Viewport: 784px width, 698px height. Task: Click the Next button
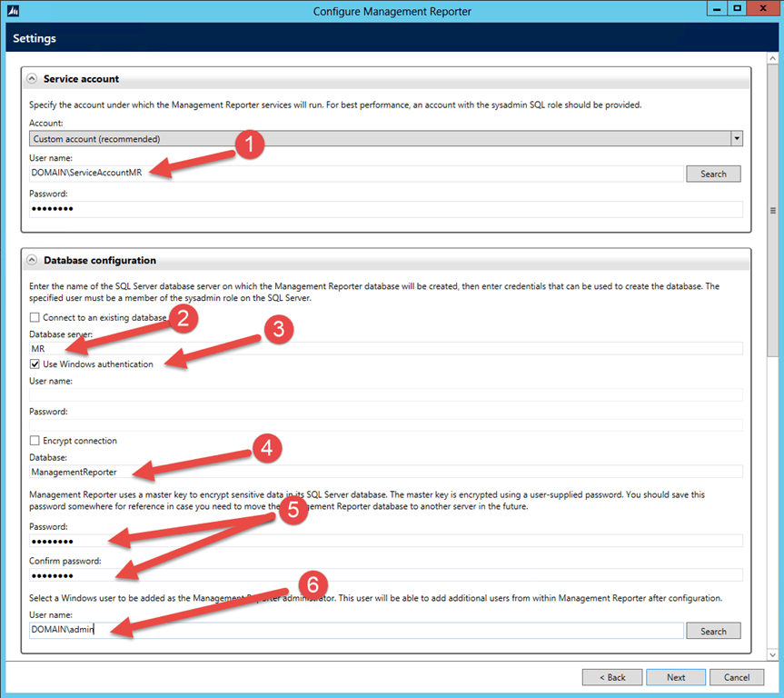click(675, 677)
